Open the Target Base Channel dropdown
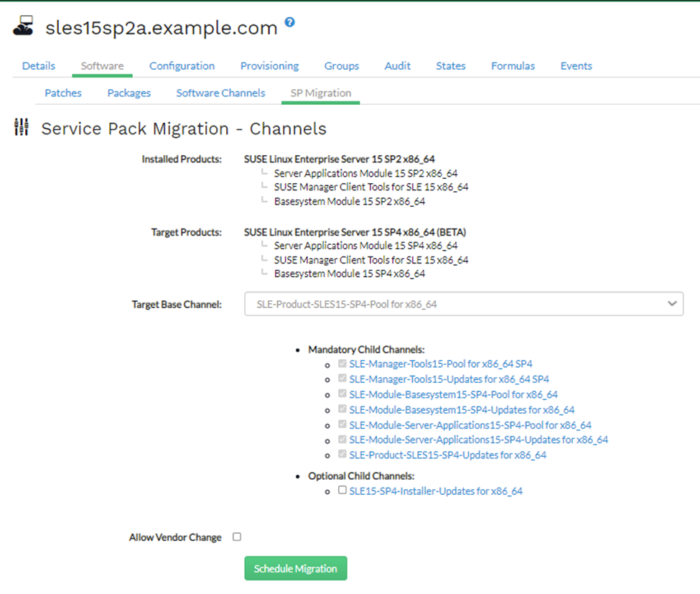The image size is (700, 594). 464,304
